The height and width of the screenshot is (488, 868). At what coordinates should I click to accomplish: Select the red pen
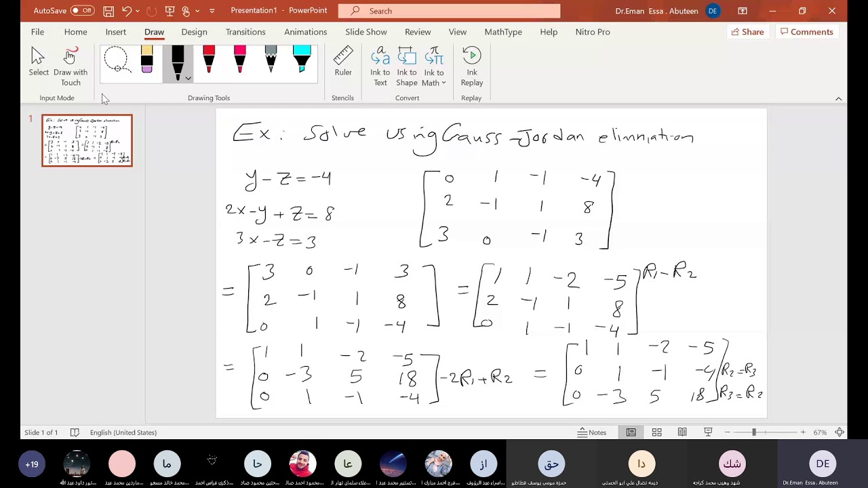(x=209, y=60)
